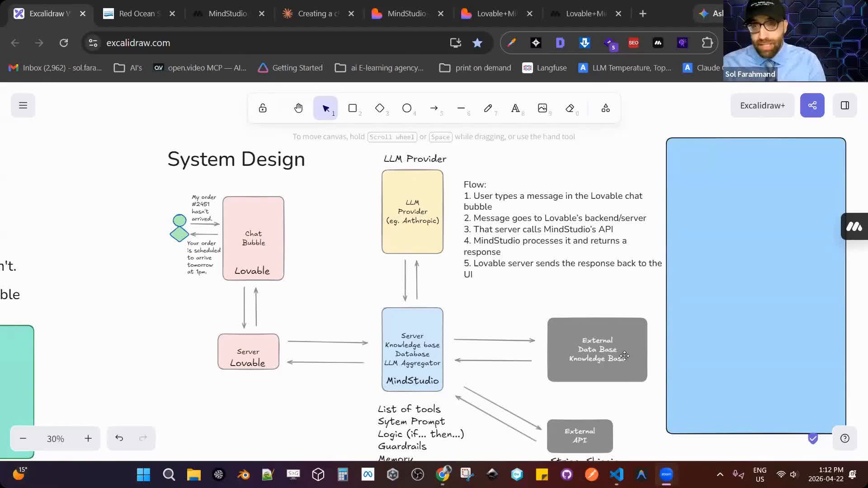This screenshot has width=868, height=488.
Task: Select the Text tool
Action: 515,108
